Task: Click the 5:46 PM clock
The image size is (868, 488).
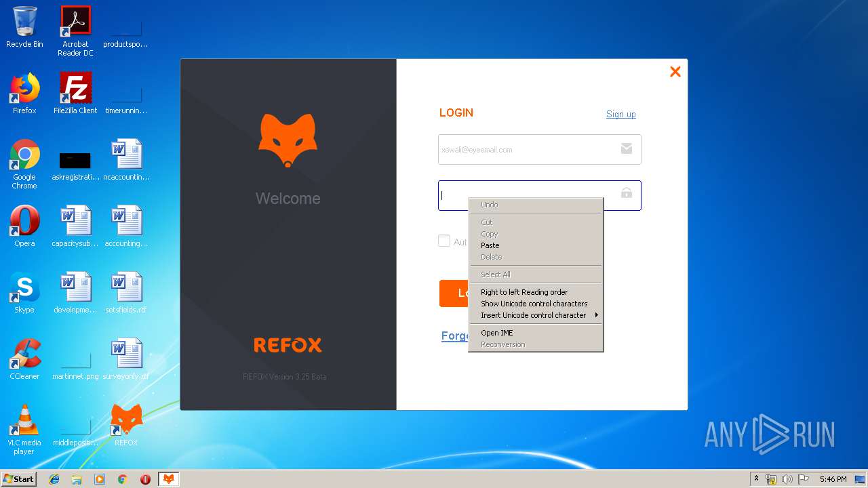Action: pos(833,479)
